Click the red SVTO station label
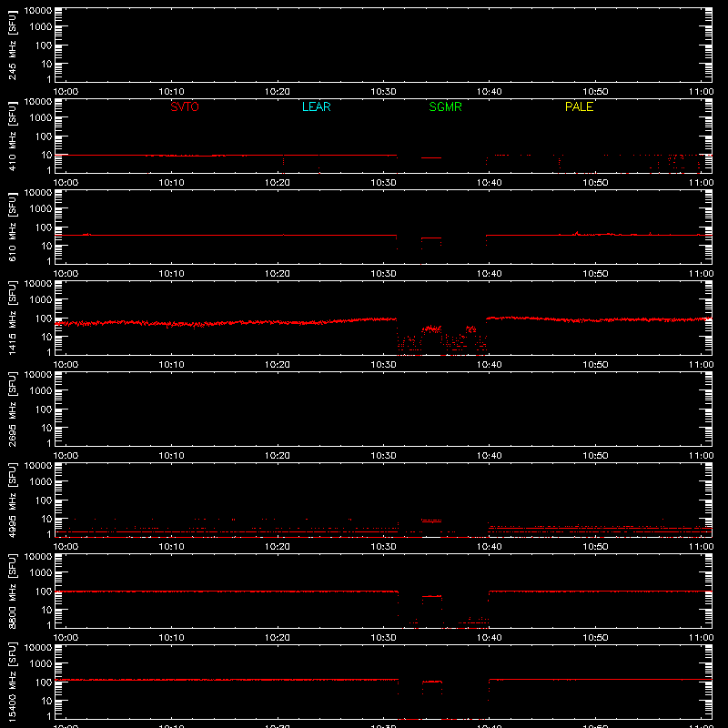The width and height of the screenshot is (728, 728). pos(185,106)
